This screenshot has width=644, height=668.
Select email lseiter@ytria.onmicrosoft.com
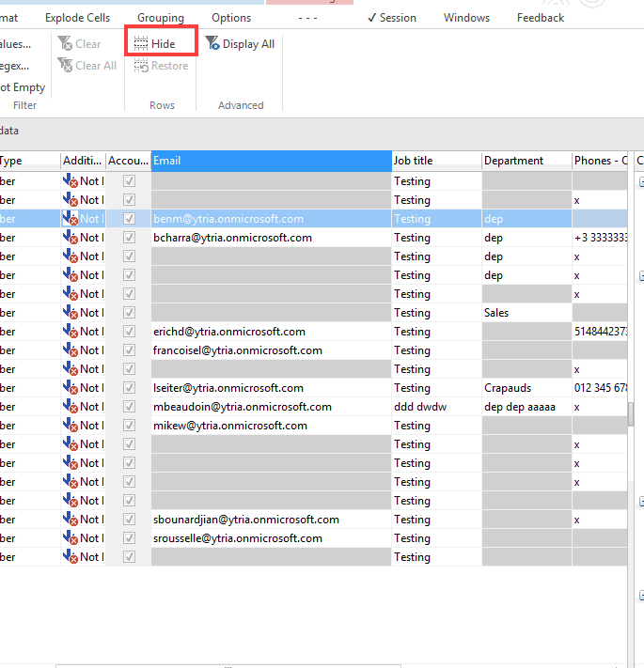[x=228, y=388]
